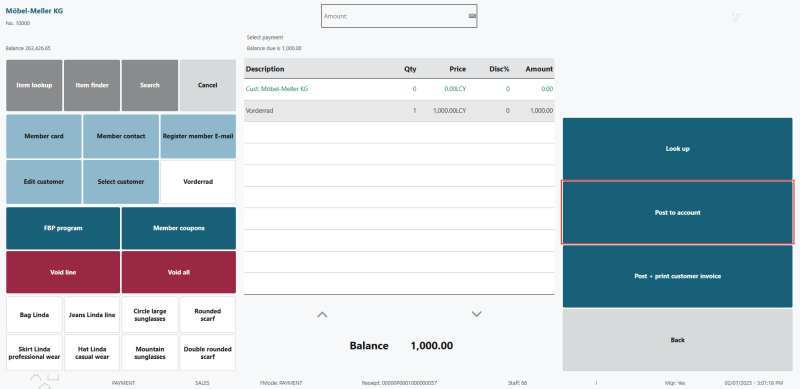Choose Post to account payment
This screenshot has height=389, width=800.
[678, 212]
